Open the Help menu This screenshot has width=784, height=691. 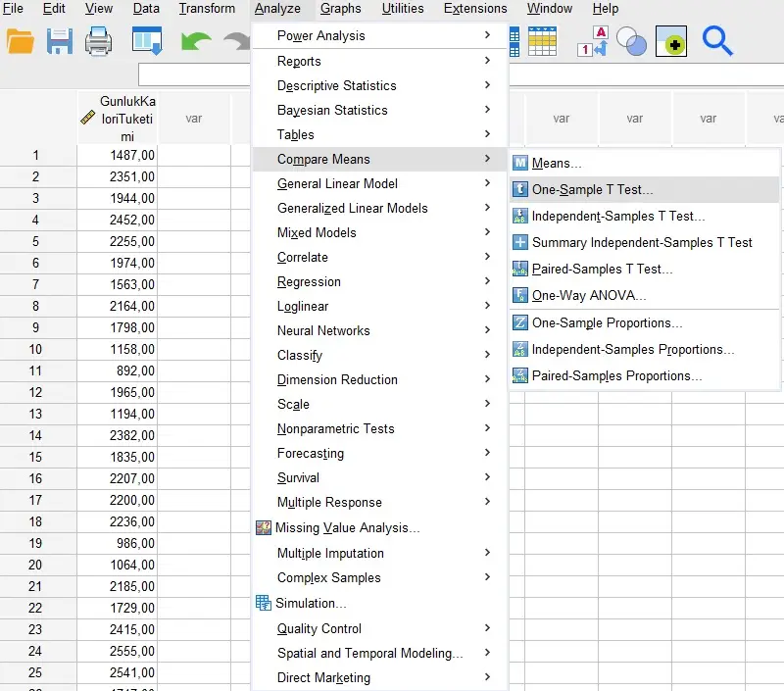(606, 9)
